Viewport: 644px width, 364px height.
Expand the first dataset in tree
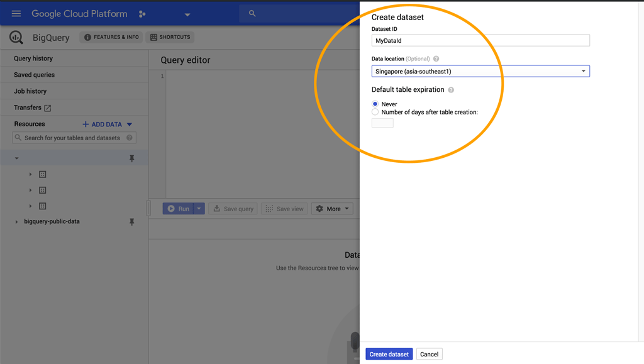[x=30, y=174]
